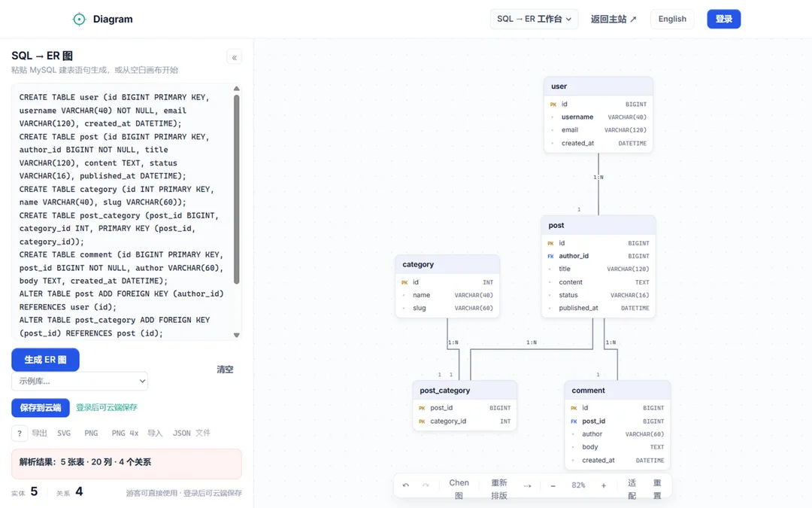Click inside the SQL text editor
This screenshot has width=812, height=508.
(x=123, y=212)
